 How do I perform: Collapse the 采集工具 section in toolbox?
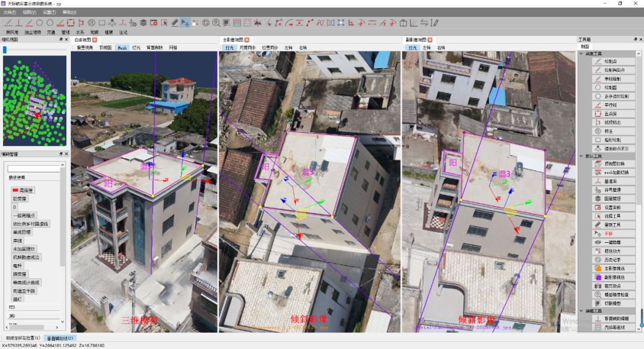pyautogui.click(x=581, y=53)
